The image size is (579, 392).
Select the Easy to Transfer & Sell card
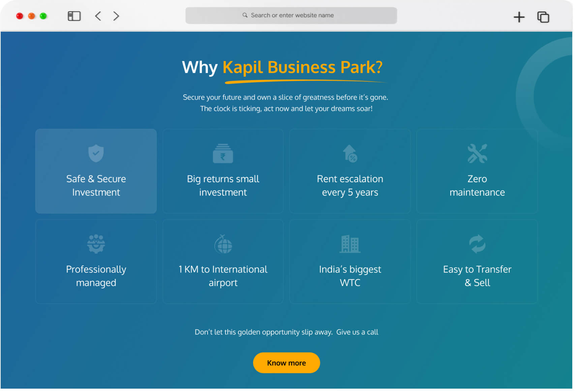click(x=477, y=262)
